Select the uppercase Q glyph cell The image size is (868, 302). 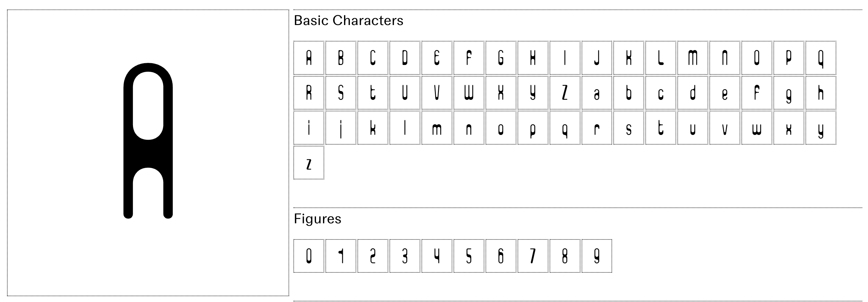tap(821, 58)
